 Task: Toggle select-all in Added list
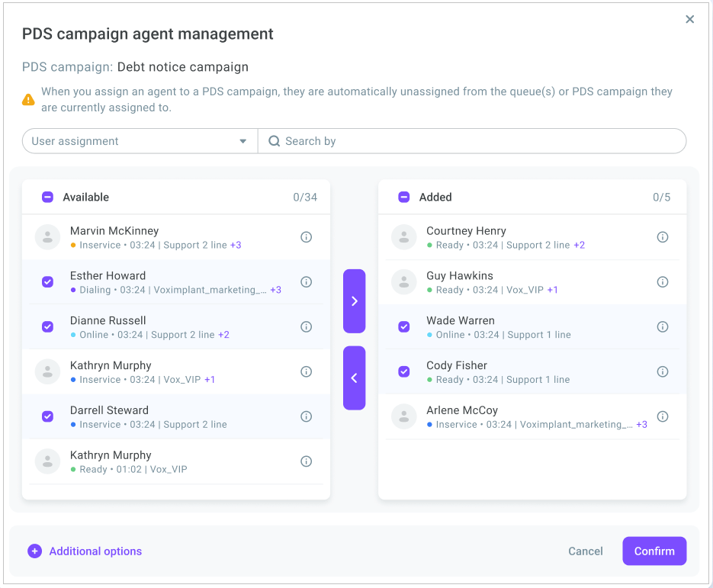[404, 197]
